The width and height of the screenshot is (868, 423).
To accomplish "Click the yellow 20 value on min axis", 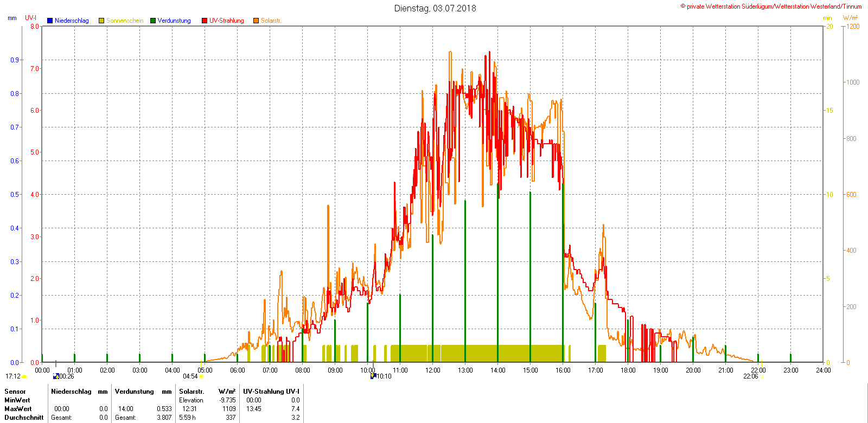I will pos(829,26).
